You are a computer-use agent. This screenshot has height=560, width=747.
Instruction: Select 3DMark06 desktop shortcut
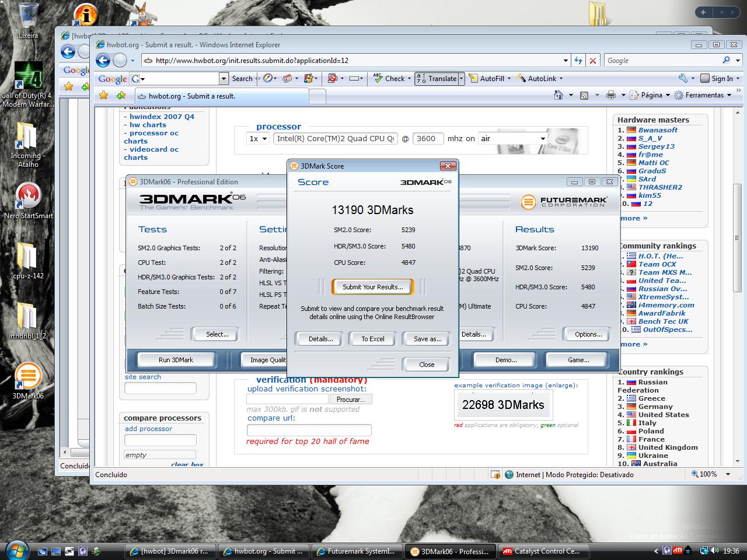click(x=27, y=381)
